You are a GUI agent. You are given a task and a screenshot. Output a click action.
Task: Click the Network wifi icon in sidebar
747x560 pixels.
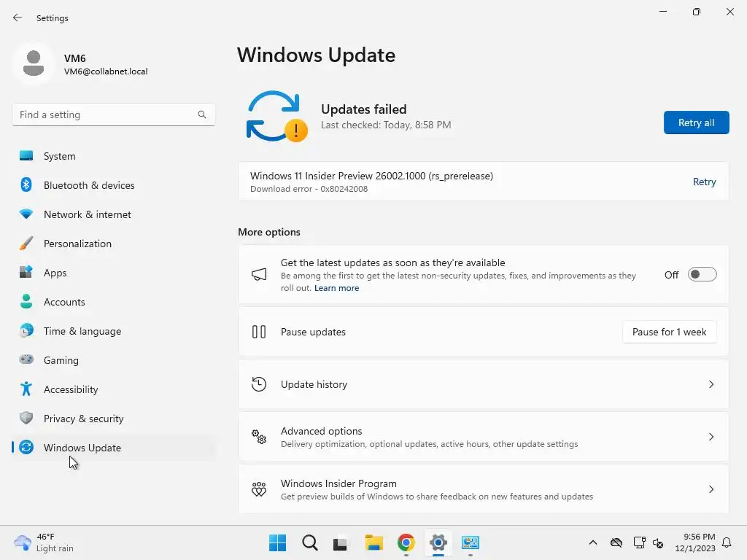point(26,214)
